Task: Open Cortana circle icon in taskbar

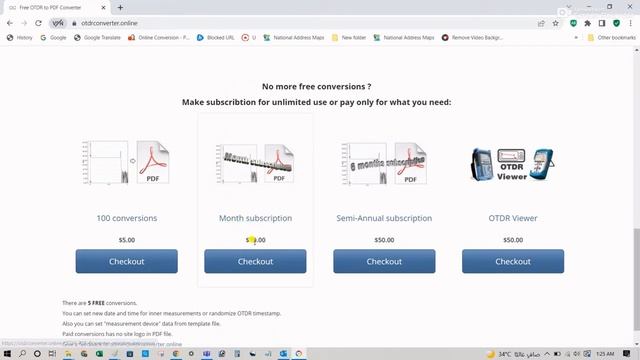Action: (37, 353)
